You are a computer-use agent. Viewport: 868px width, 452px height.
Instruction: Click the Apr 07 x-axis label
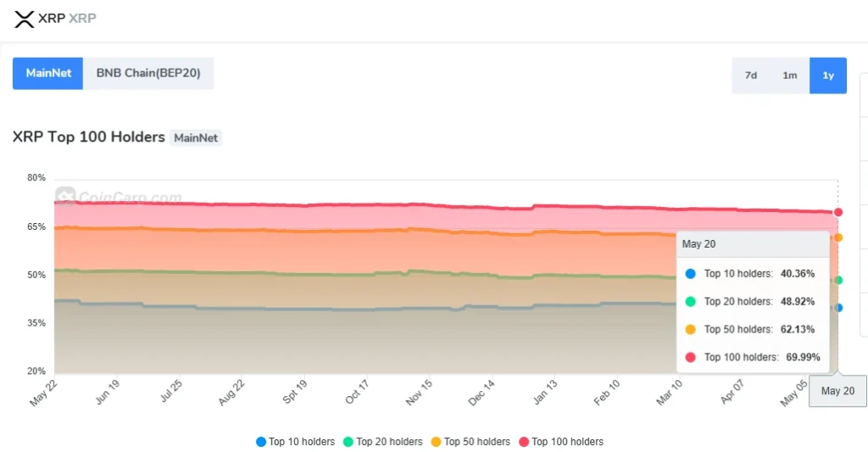pyautogui.click(x=732, y=392)
